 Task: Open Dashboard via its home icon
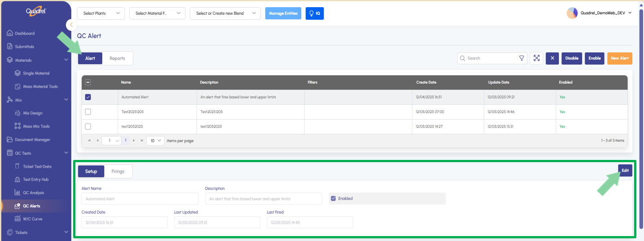(x=10, y=33)
